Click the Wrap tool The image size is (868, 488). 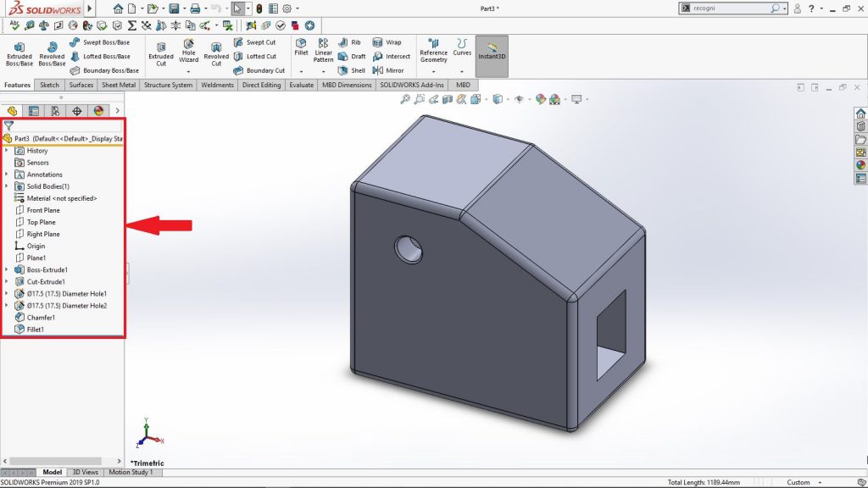387,42
